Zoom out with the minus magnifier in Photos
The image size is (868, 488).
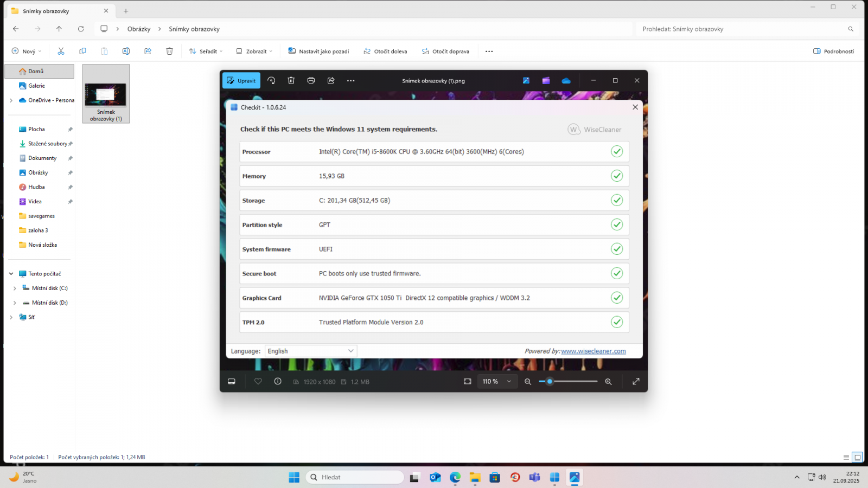pos(528,382)
